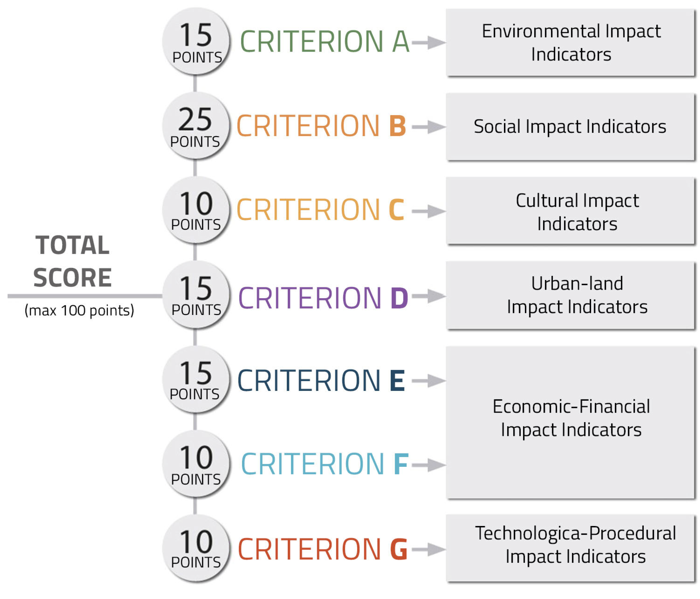
Task: Click the 10 points circle beside Criterion C
Action: [x=196, y=210]
